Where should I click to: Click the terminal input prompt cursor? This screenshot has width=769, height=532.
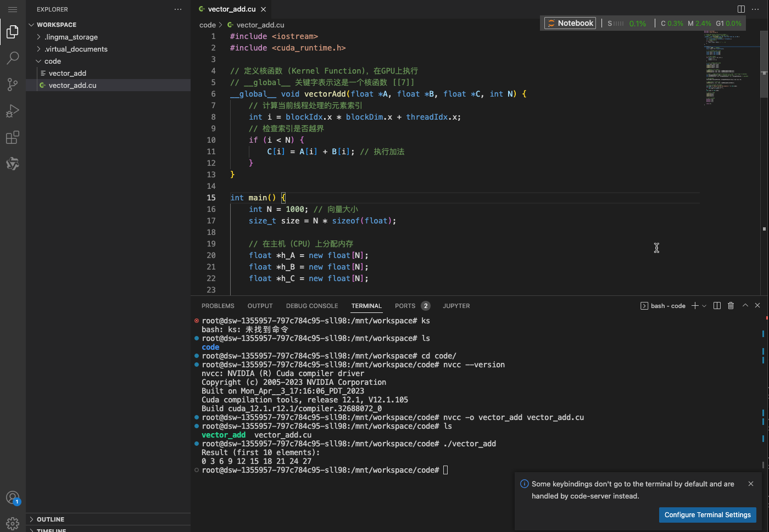click(x=445, y=470)
